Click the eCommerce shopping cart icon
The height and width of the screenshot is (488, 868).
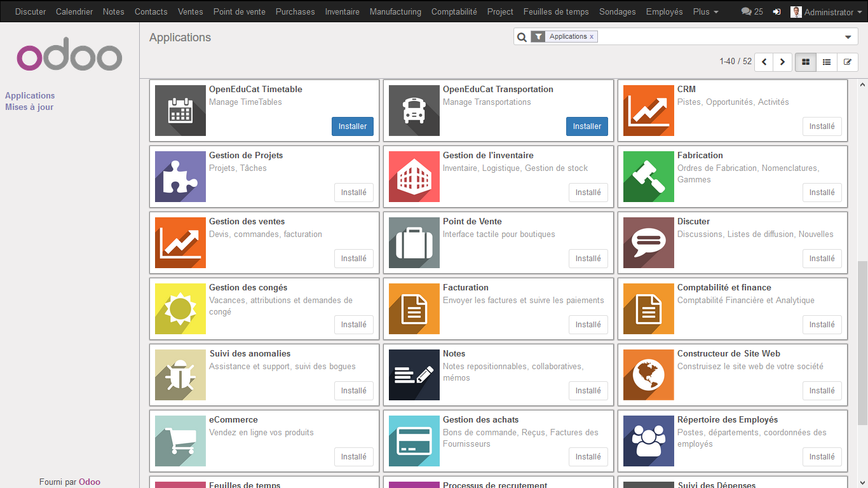tap(180, 441)
